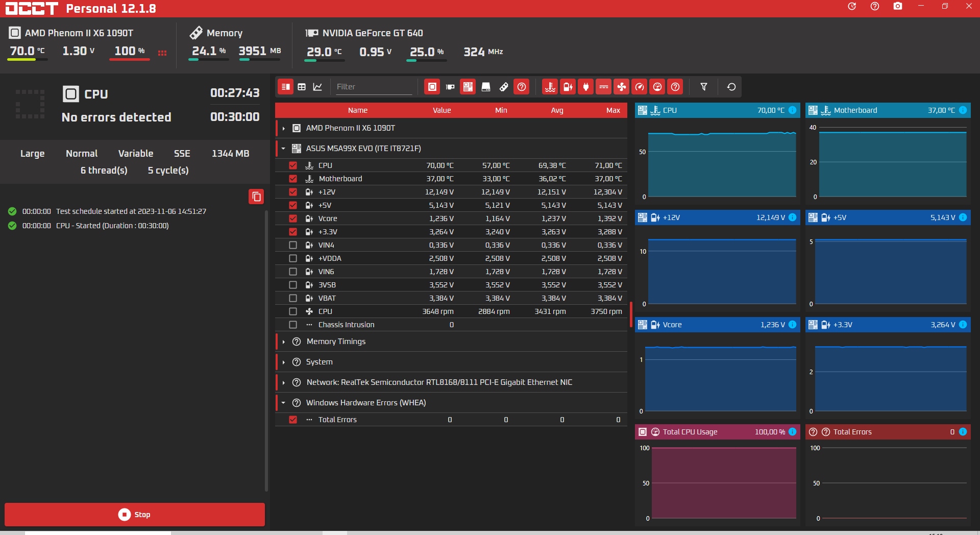Click the reset sensors refresh icon
980x535 pixels.
pos(731,87)
